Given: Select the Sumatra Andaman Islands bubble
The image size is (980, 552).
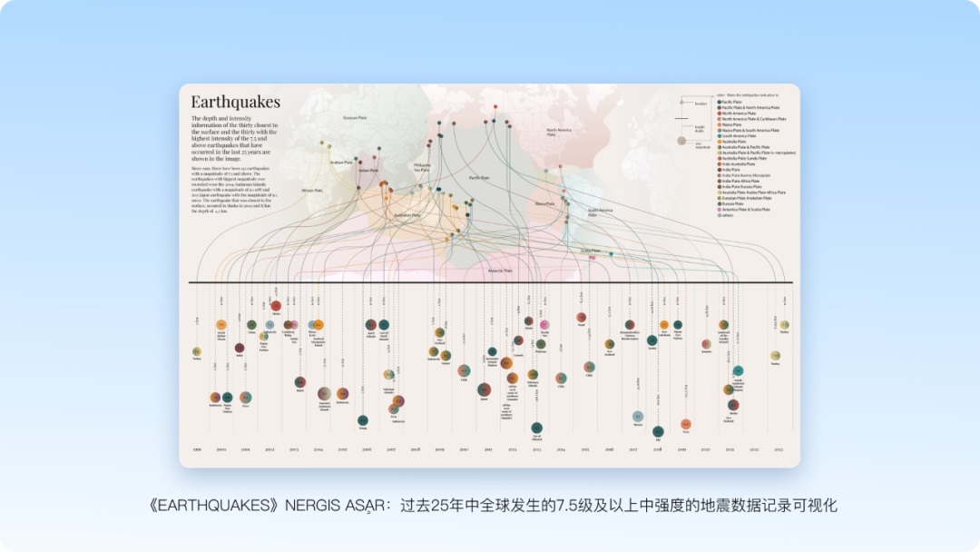Looking at the screenshot, I should click(324, 394).
